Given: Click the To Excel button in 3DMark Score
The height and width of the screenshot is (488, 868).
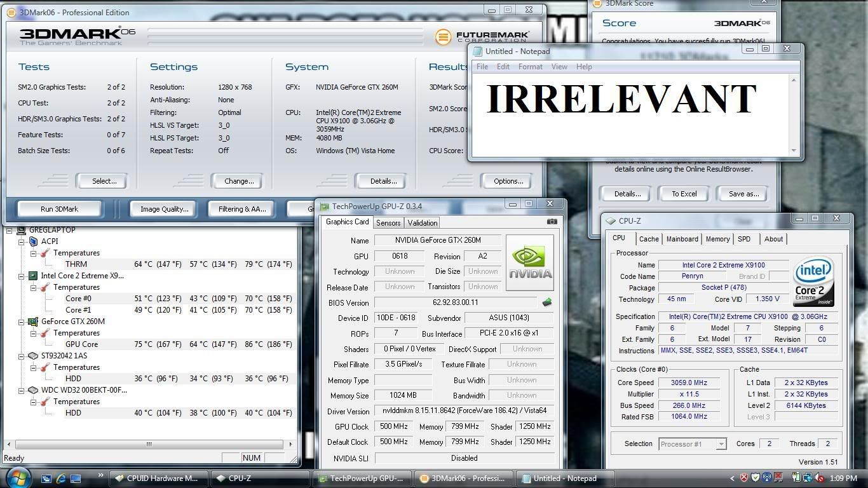Looking at the screenshot, I should coord(684,194).
